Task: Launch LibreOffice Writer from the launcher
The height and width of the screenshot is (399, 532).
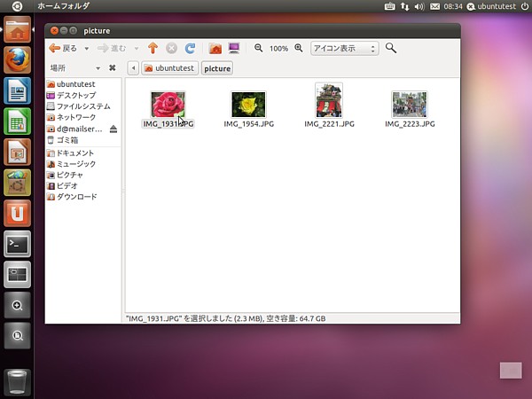Action: coord(18,90)
